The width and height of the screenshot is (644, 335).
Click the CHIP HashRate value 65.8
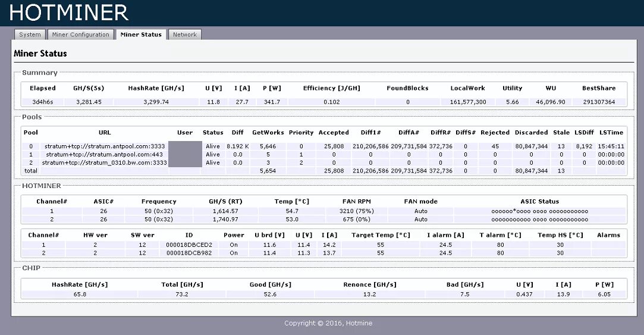(x=80, y=295)
